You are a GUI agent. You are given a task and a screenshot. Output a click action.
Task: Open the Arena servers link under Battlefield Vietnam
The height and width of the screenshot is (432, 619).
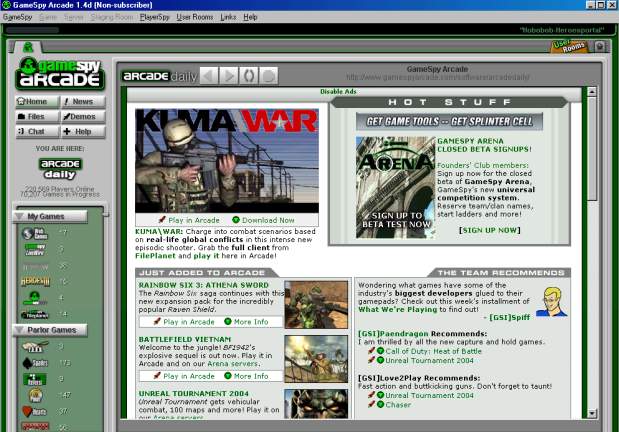coord(233,364)
